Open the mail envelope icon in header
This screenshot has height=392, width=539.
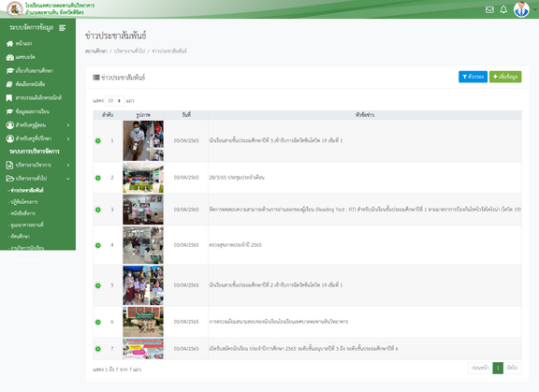pyautogui.click(x=489, y=9)
